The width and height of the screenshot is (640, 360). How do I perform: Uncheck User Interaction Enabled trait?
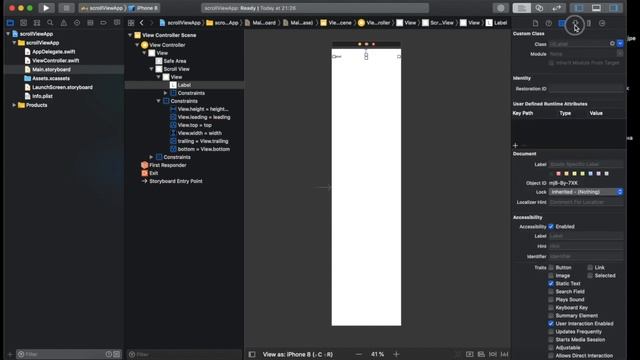(x=551, y=324)
